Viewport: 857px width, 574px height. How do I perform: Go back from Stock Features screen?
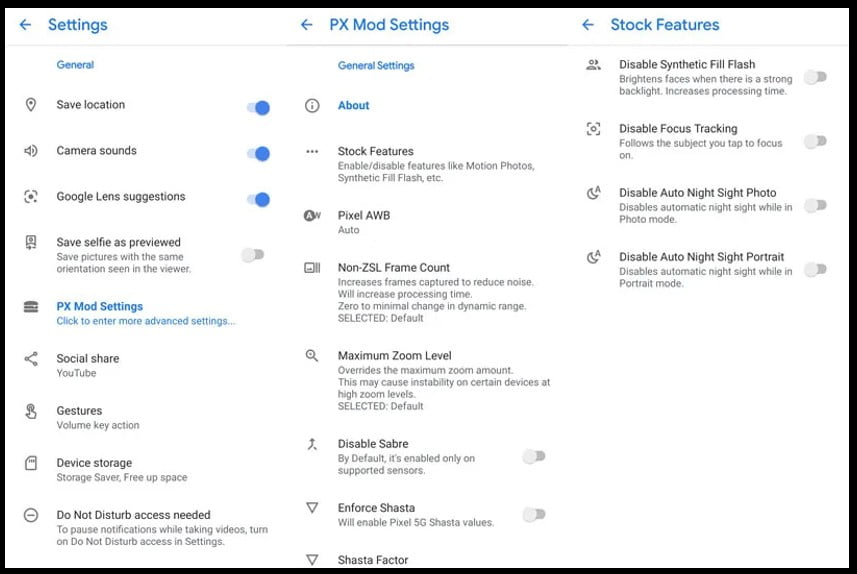click(588, 25)
